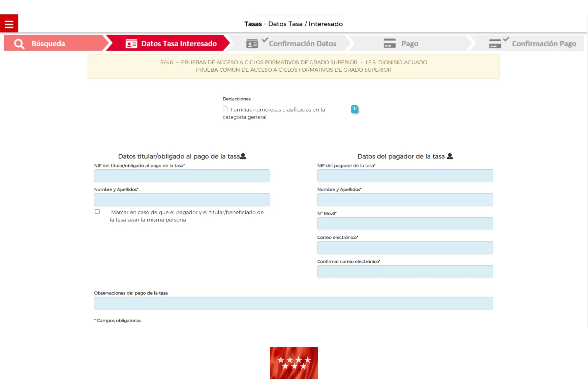Select the Datos Tasa Interesado step
Screen dimensions: 588x392
pos(168,43)
